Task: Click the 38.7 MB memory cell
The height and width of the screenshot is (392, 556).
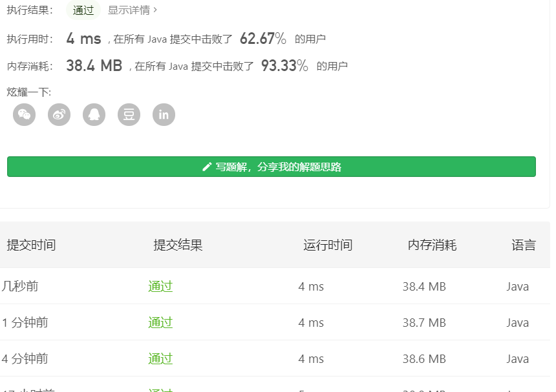Action: tap(424, 323)
